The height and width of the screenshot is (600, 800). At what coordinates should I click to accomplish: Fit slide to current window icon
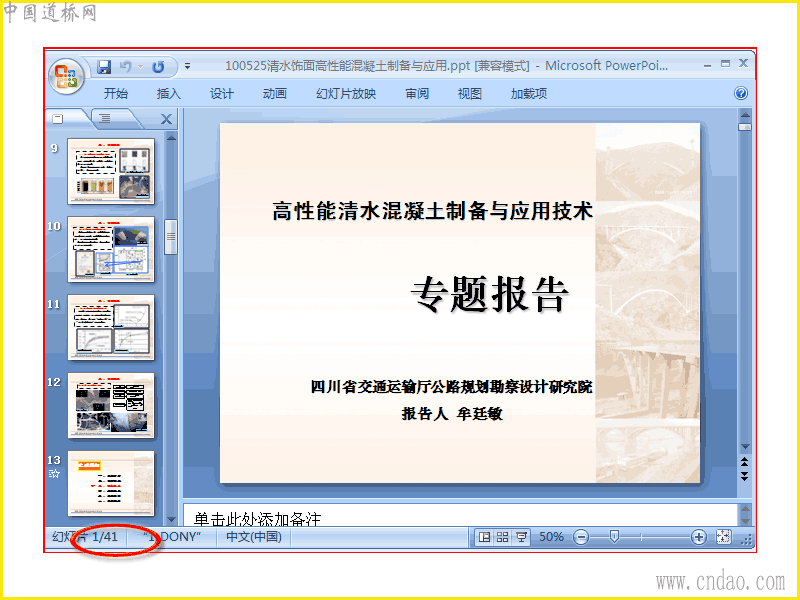click(723, 537)
